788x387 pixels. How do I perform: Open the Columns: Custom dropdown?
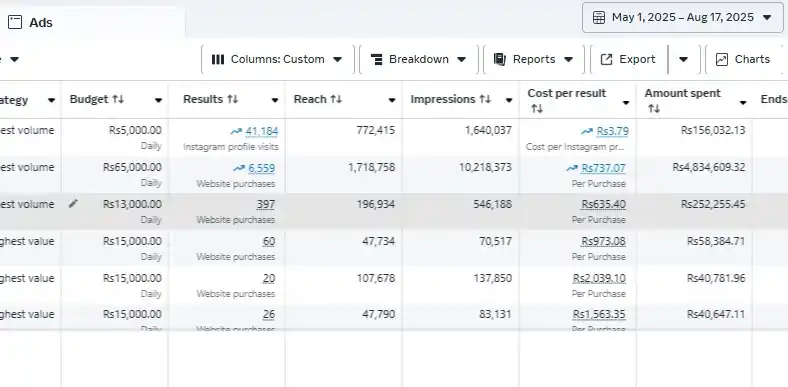coord(278,59)
